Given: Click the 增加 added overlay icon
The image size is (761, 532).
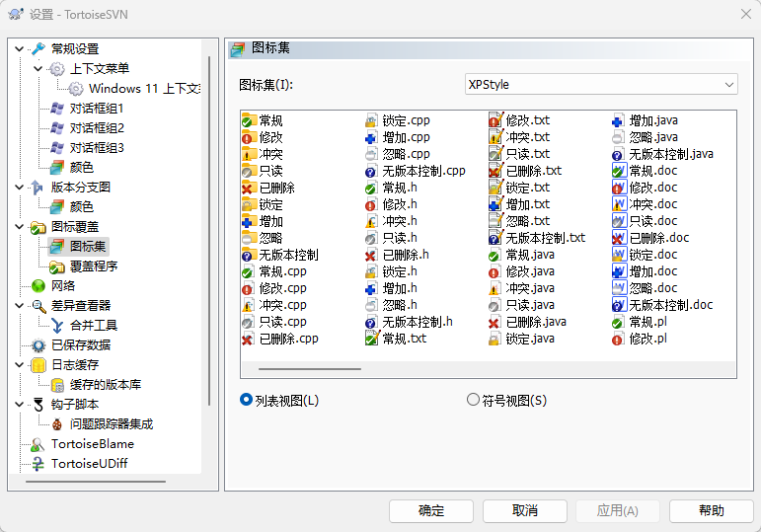Looking at the screenshot, I should tap(248, 221).
